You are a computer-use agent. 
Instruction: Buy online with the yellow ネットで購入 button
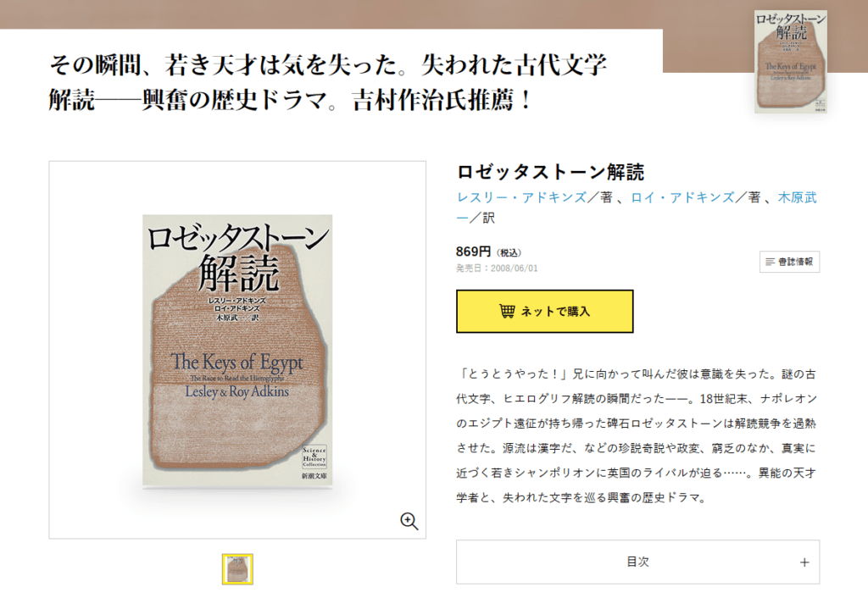tap(545, 312)
